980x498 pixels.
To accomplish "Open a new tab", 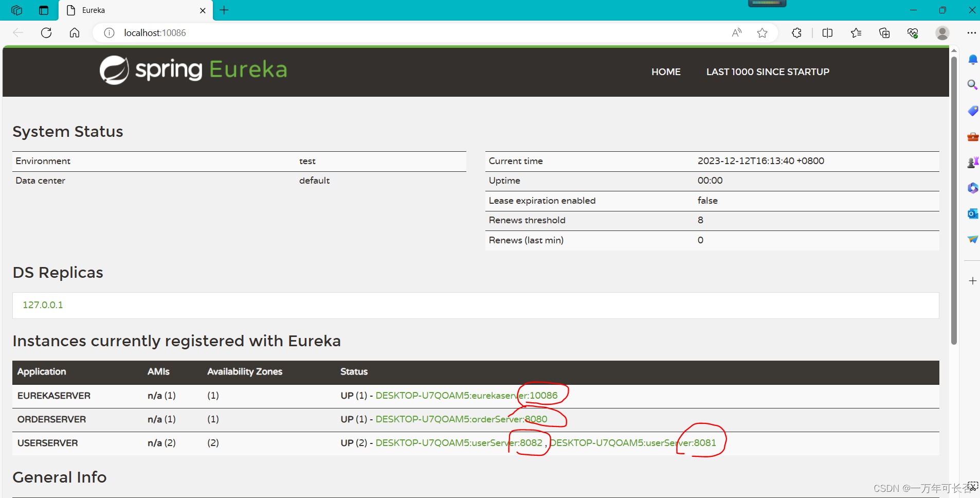I will tap(224, 10).
